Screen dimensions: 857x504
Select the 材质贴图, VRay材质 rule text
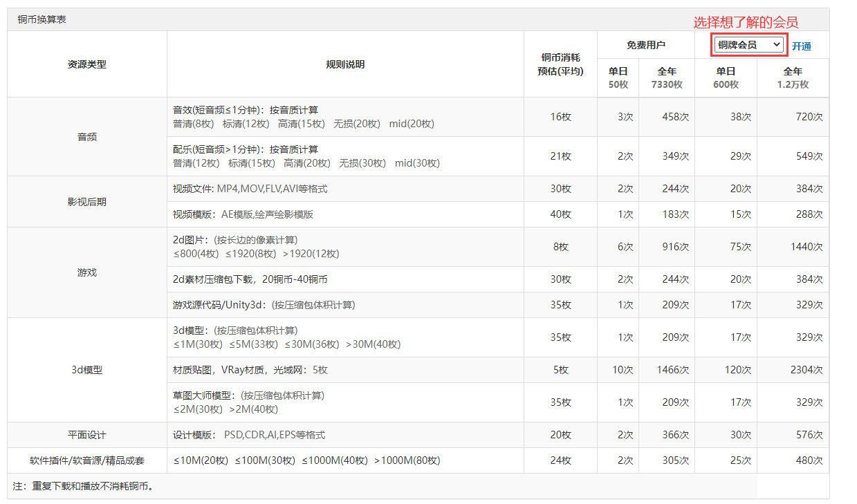250,370
